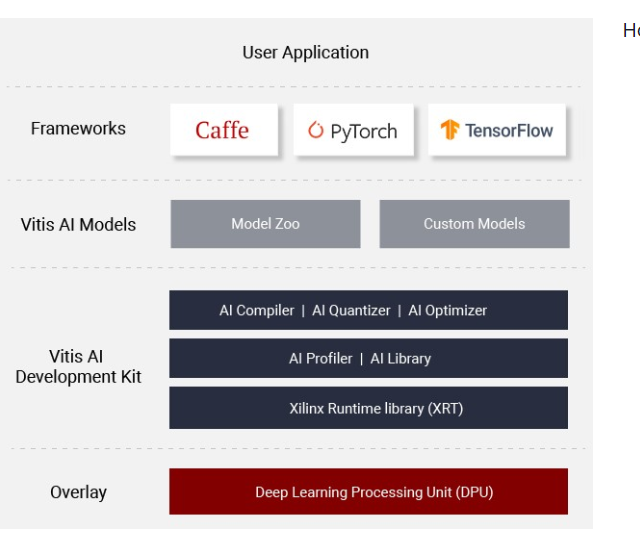Select the Deep Learning Processing Unit block

tap(368, 492)
